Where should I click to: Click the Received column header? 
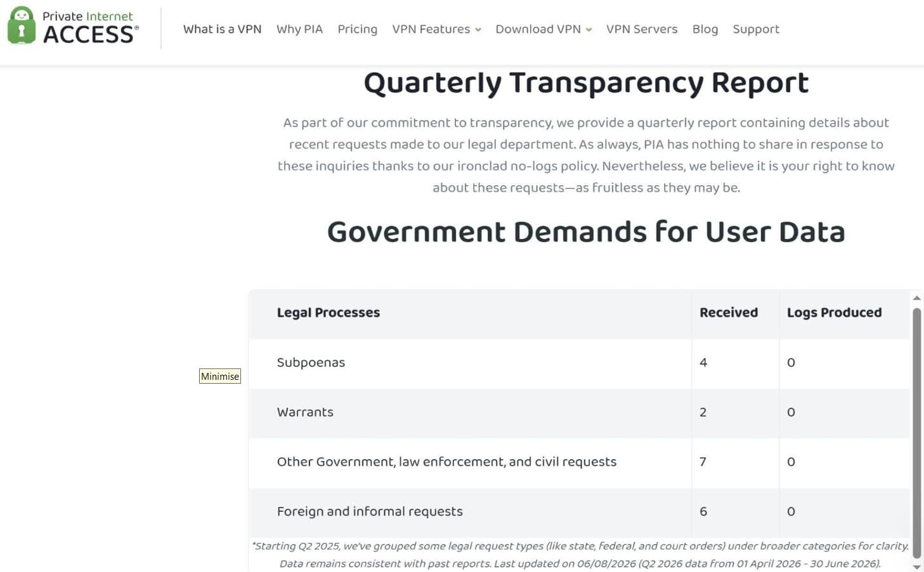click(x=729, y=313)
